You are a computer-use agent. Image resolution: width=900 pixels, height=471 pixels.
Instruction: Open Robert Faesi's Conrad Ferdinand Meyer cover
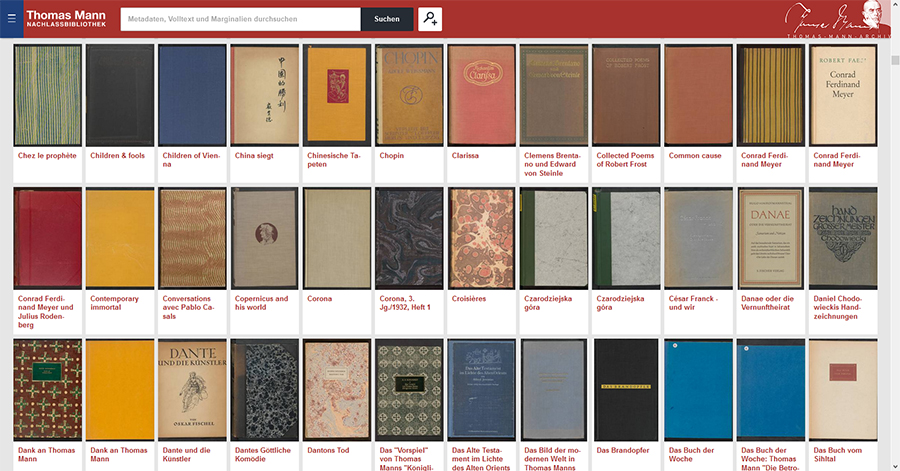pyautogui.click(x=843, y=95)
